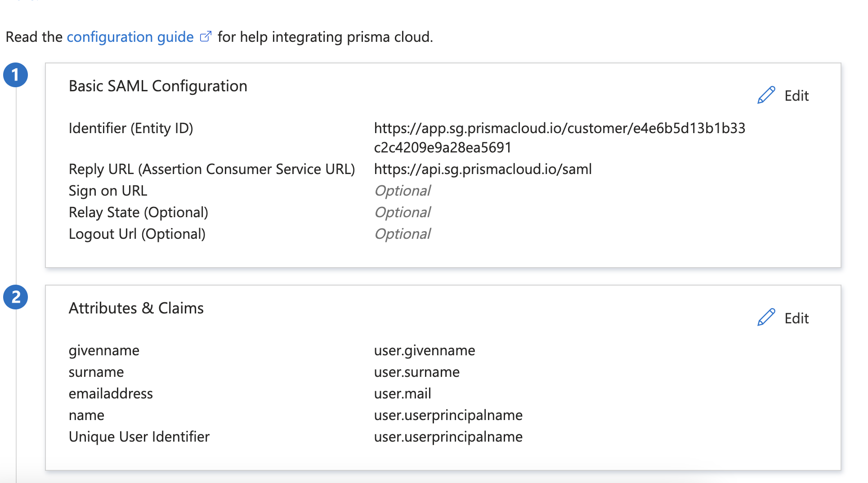Click the Basic SAML Configuration heading

[x=158, y=86]
